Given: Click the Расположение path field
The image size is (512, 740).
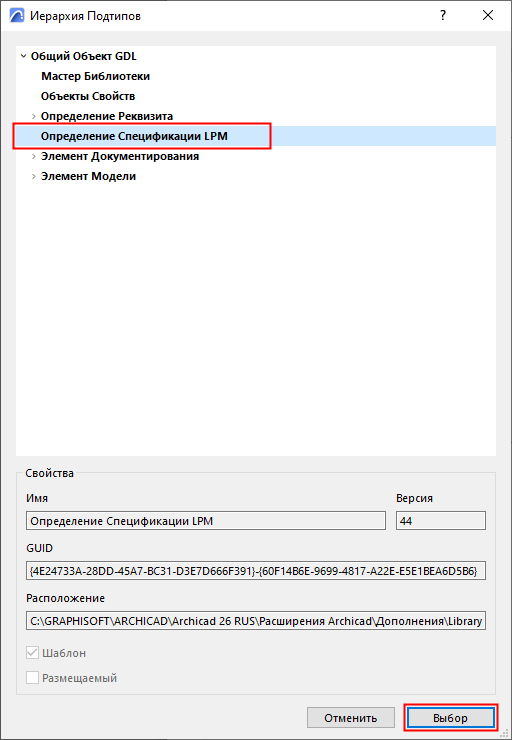Looking at the screenshot, I should pos(256,621).
